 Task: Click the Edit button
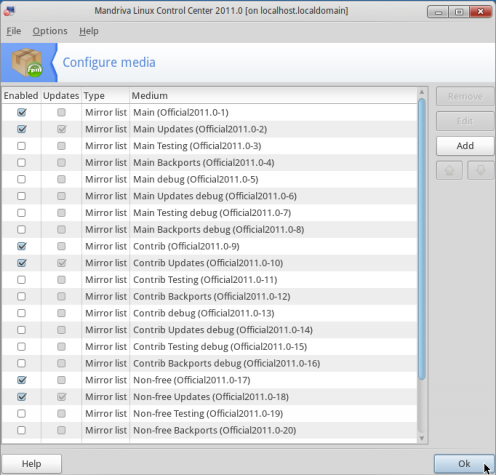pos(465,121)
